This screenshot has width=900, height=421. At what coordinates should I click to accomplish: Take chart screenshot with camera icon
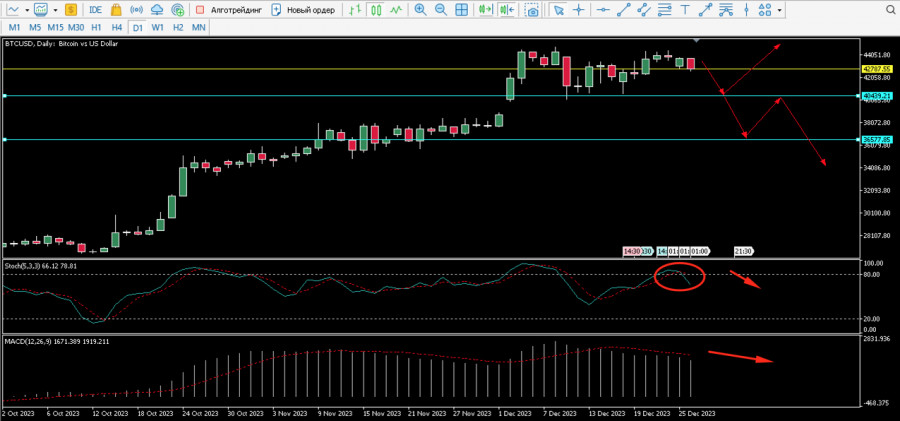532,9
